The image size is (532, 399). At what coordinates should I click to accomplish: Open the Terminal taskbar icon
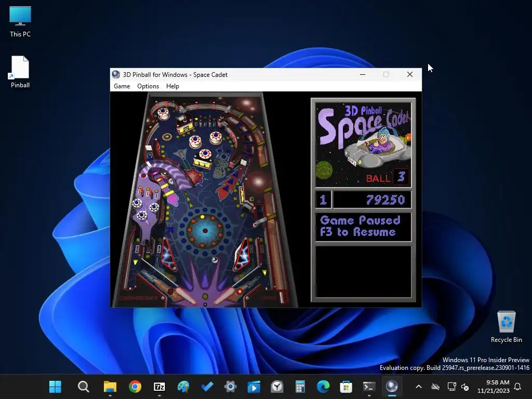point(369,387)
